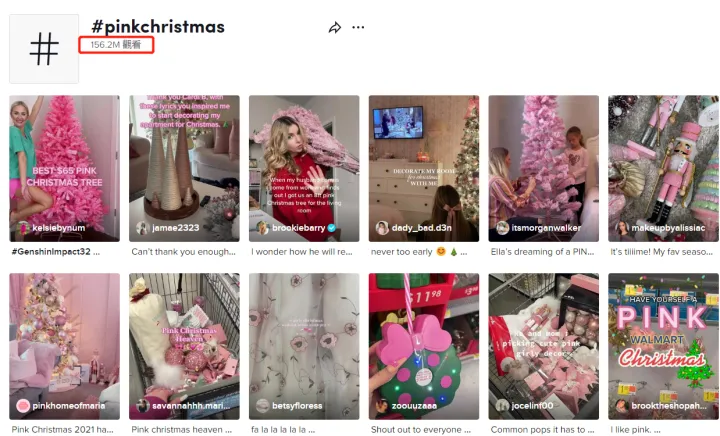Click the large hashtag symbol icon
The height and width of the screenshot is (436, 720).
pyautogui.click(x=44, y=49)
